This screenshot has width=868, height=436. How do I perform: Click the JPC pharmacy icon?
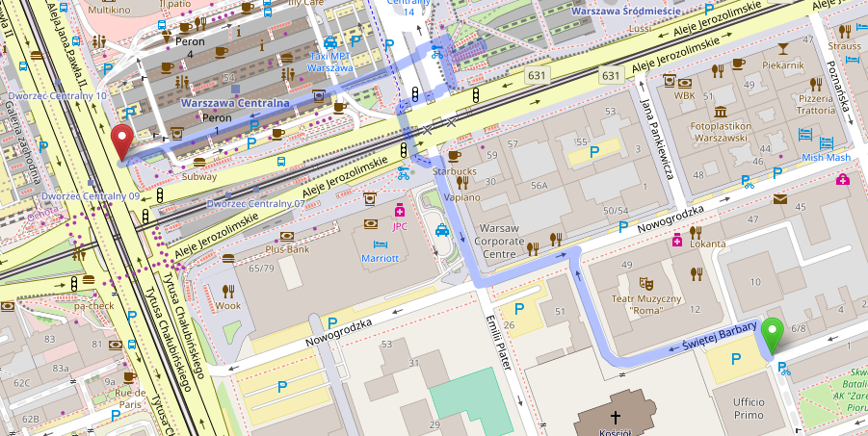(400, 211)
